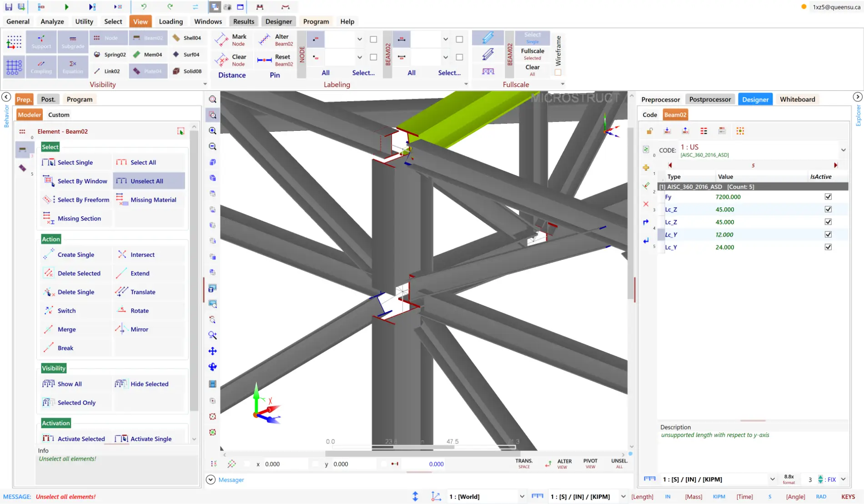
Task: Click the x coordinate input field
Action: coord(286,464)
